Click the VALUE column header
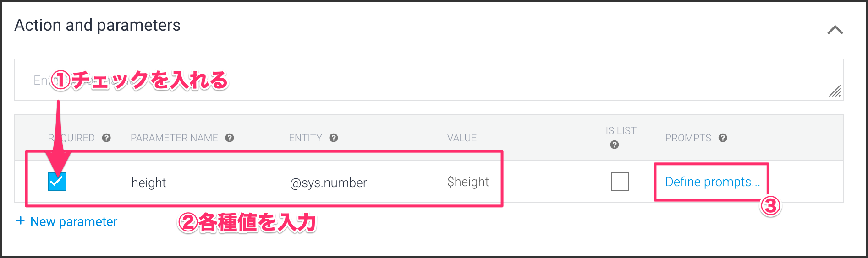 (461, 138)
